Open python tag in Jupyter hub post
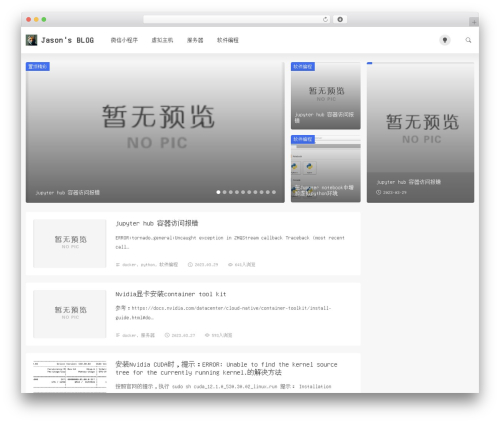The image size is (500, 423). click(x=148, y=265)
